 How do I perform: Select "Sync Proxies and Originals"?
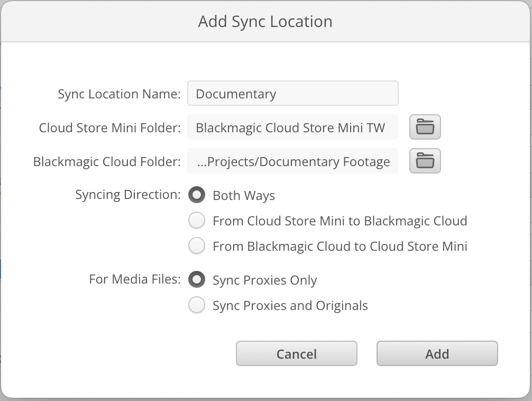click(x=196, y=305)
